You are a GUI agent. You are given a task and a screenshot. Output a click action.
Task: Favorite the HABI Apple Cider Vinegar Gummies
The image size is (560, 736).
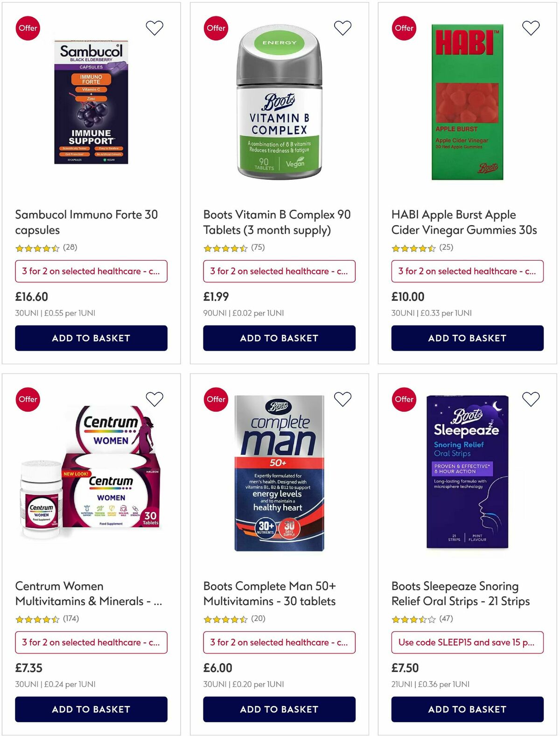click(x=530, y=28)
